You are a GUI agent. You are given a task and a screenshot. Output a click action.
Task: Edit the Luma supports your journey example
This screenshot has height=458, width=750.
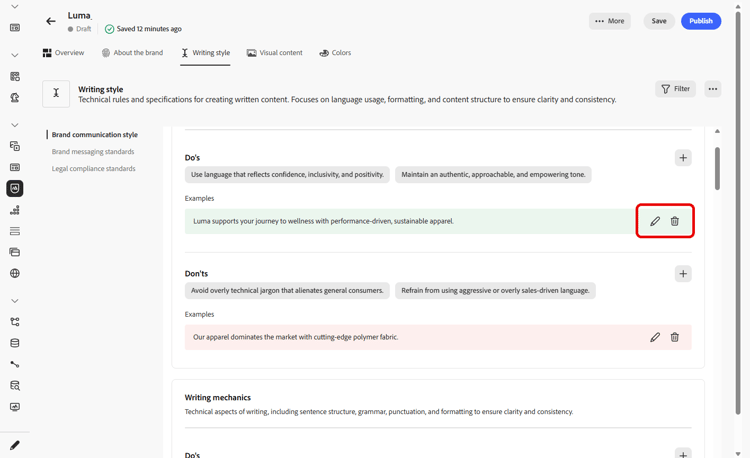tap(655, 221)
